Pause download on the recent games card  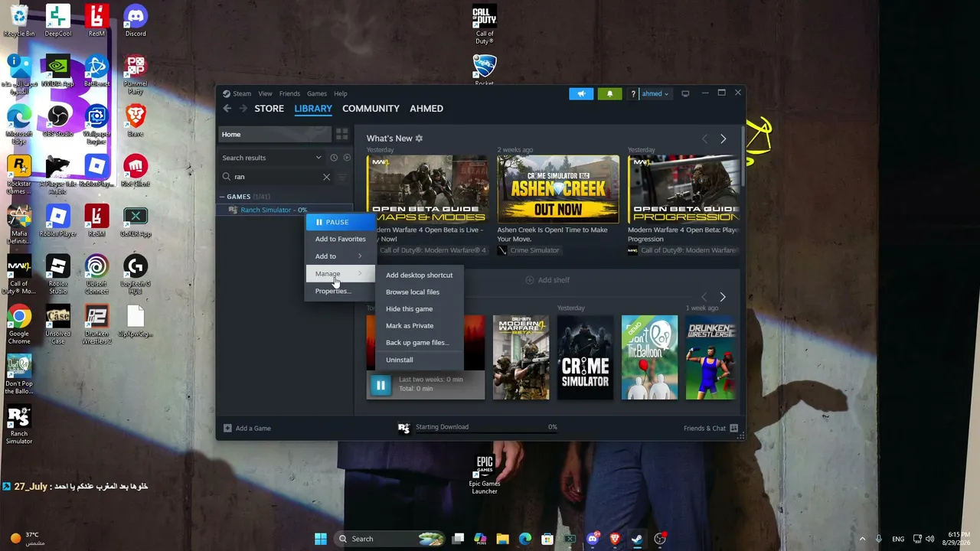(381, 385)
